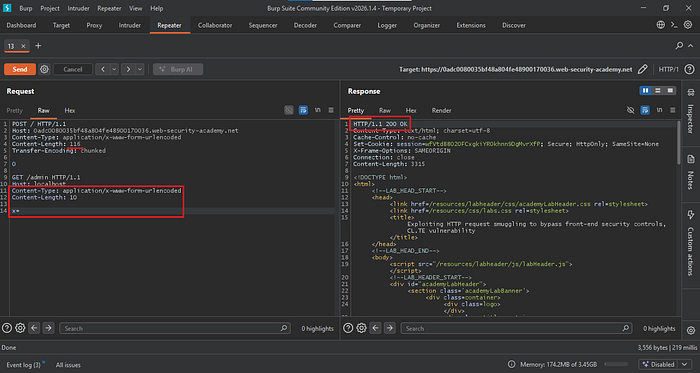
Task: Open the All issues view
Action: (x=68, y=365)
